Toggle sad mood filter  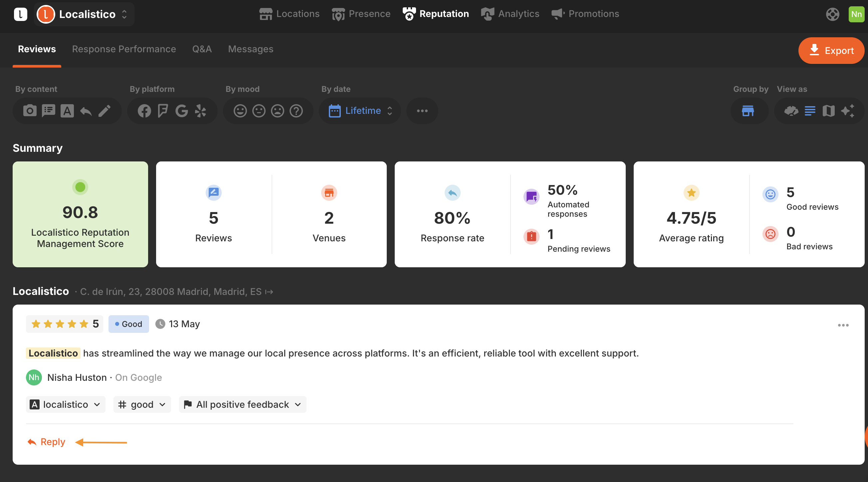click(x=278, y=111)
